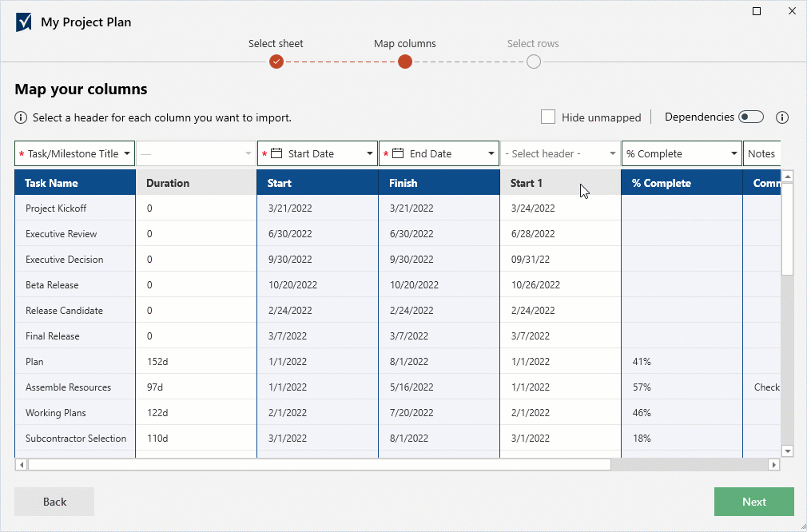The image size is (807, 532).
Task: Close the My Project Plan window
Action: pos(792,11)
